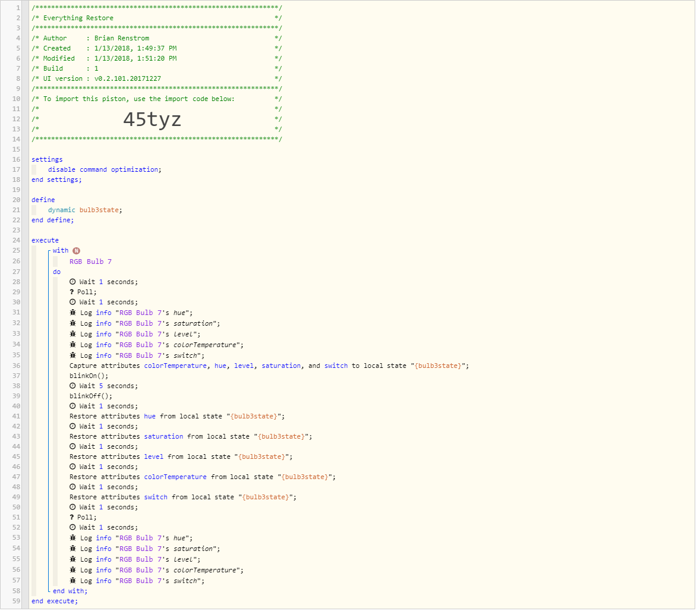Screen dimensions: 700x614
Task: Click the bug icon on line 57 switch Log
Action: [72, 581]
